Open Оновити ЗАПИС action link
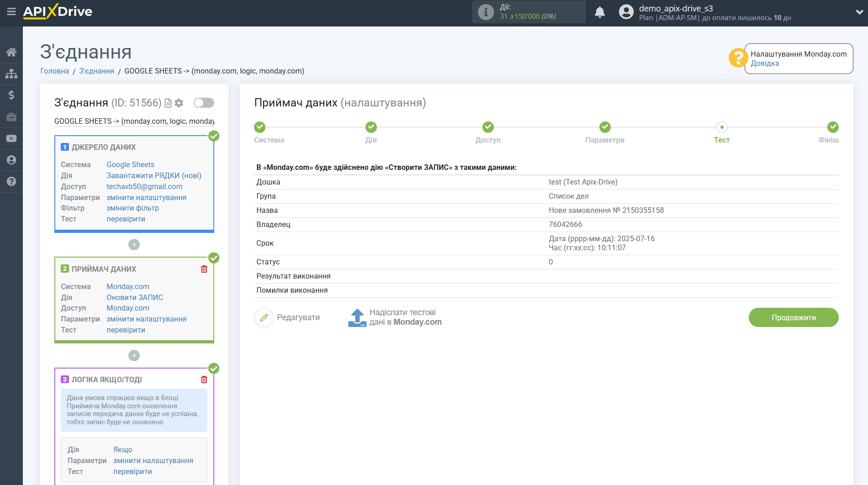This screenshot has width=868, height=485. pos(135,297)
